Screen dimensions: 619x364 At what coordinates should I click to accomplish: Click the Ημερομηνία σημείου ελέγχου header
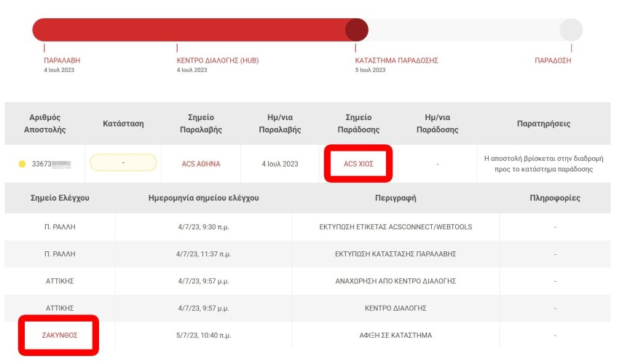click(204, 198)
